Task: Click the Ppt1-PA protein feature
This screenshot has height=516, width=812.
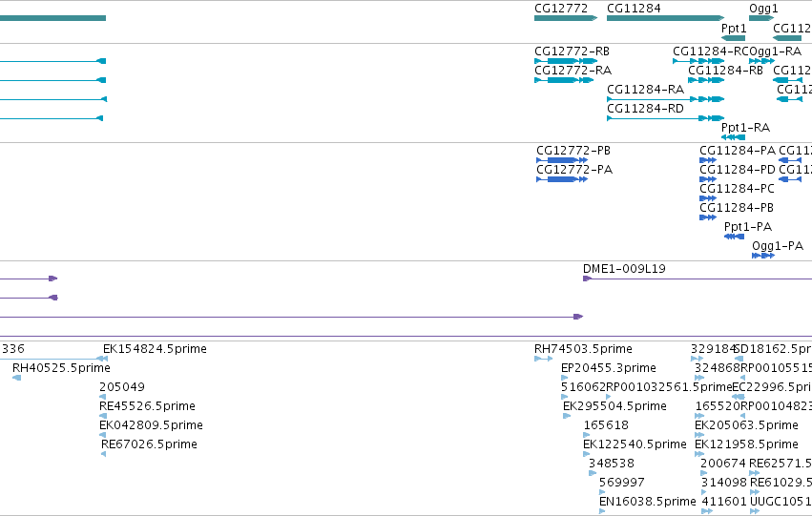Action: pos(735,237)
